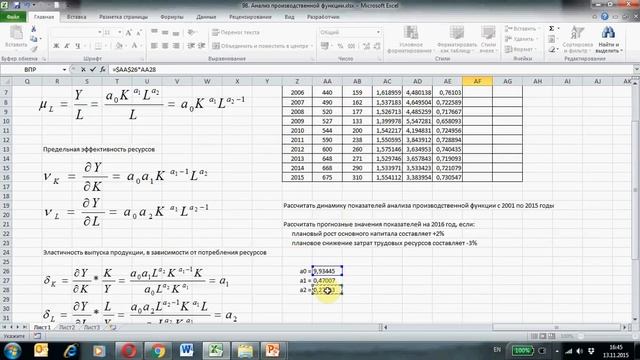Click the accounting currency format icon

click(325, 46)
